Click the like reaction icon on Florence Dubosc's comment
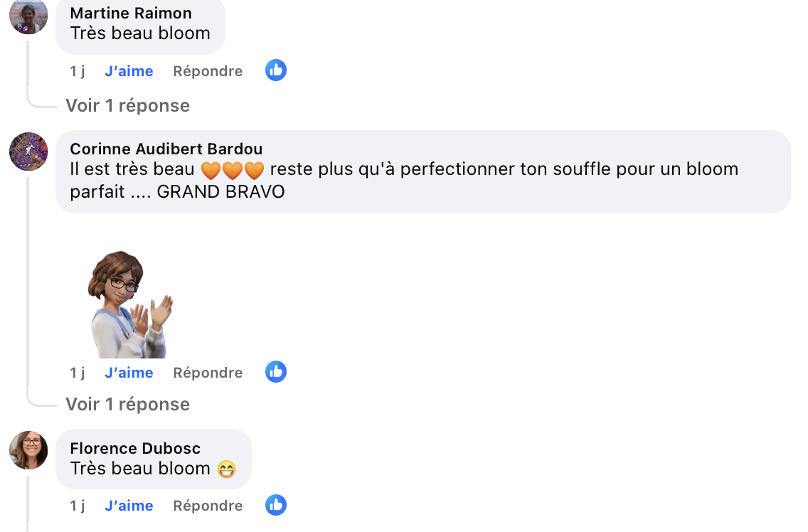Screen dimensions: 808x532 276,505
